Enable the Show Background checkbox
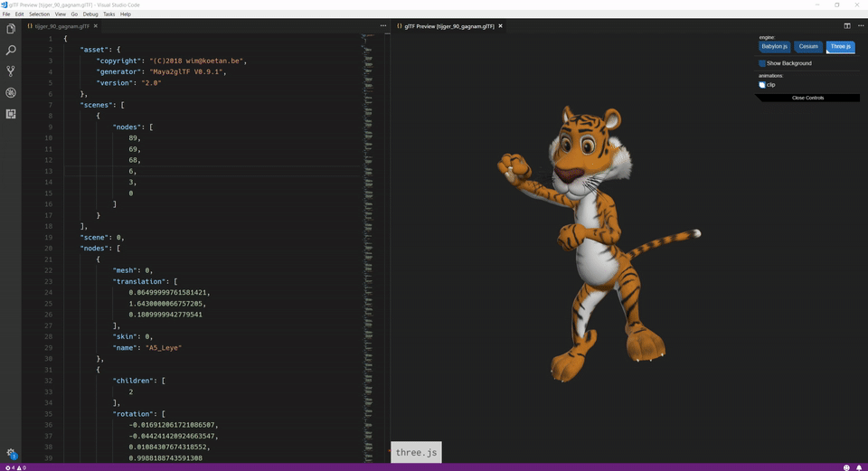The width and height of the screenshot is (868, 471). click(x=762, y=63)
